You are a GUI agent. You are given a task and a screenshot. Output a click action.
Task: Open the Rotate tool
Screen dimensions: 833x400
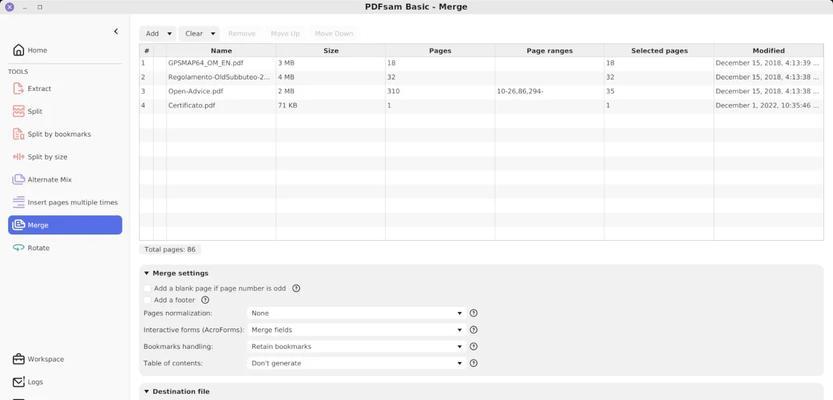65,248
